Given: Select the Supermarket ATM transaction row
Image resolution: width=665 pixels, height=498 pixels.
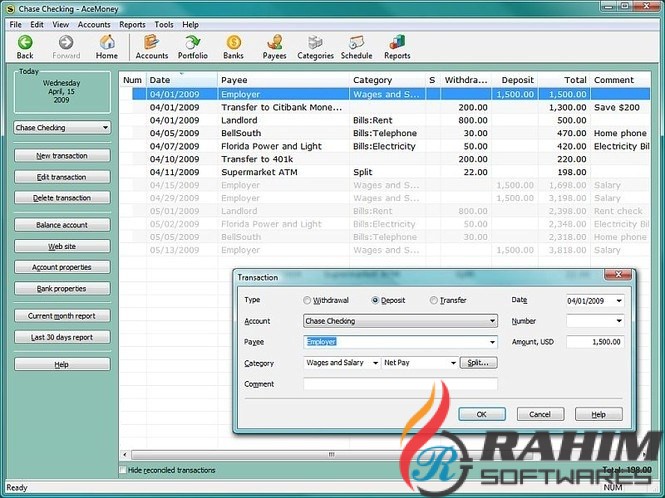Looking at the screenshot, I should [x=385, y=172].
